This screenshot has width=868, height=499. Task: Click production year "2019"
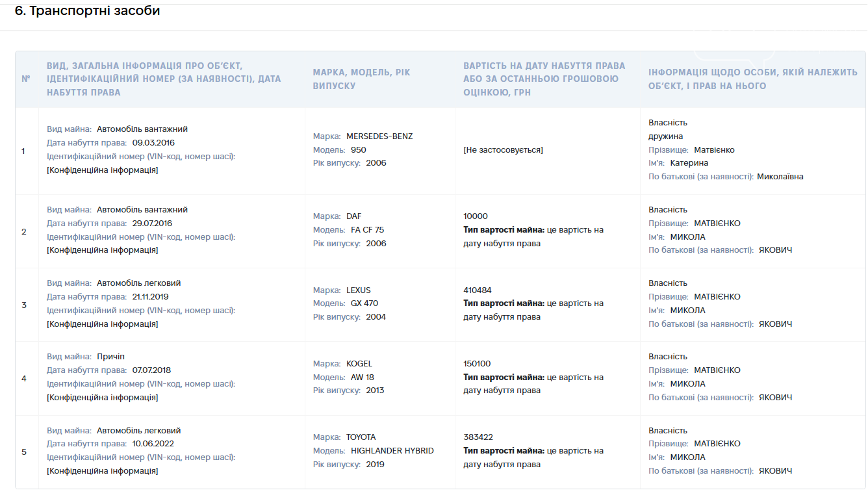click(x=375, y=464)
